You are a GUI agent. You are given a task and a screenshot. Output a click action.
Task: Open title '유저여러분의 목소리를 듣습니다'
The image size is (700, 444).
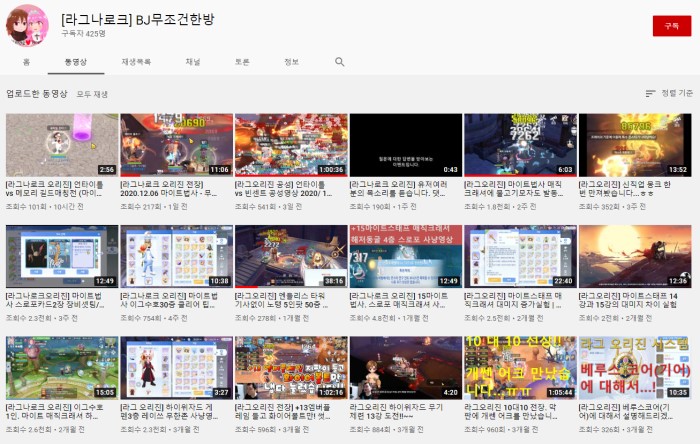[399, 189]
